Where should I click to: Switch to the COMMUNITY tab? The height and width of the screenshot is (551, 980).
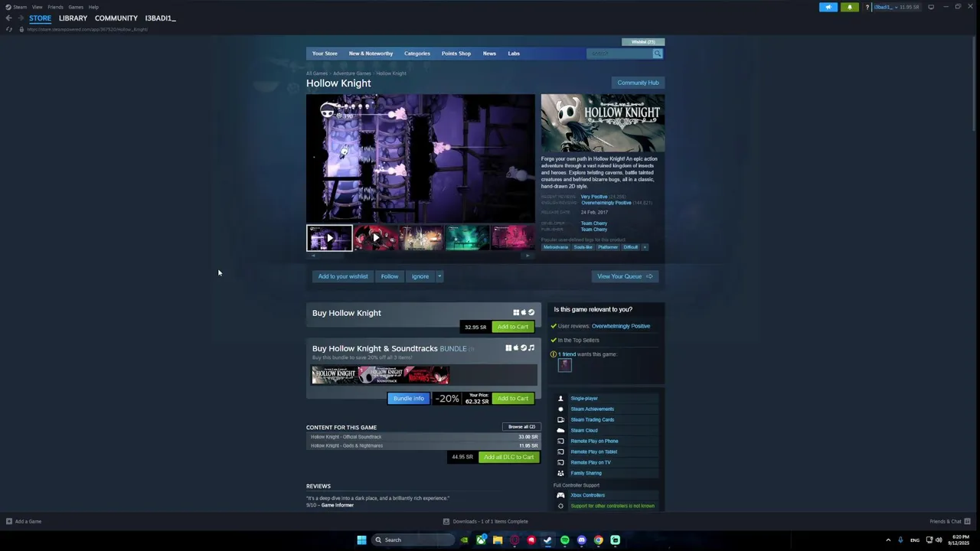116,18
